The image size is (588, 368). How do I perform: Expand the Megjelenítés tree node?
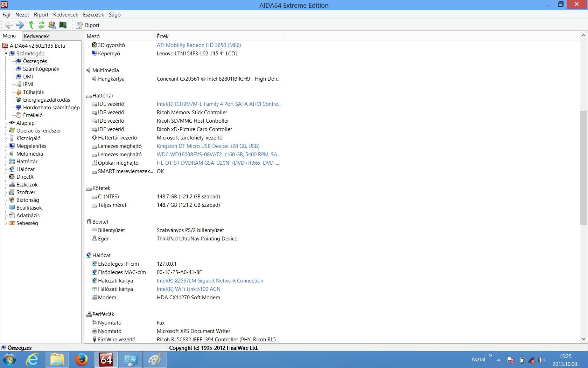point(6,146)
